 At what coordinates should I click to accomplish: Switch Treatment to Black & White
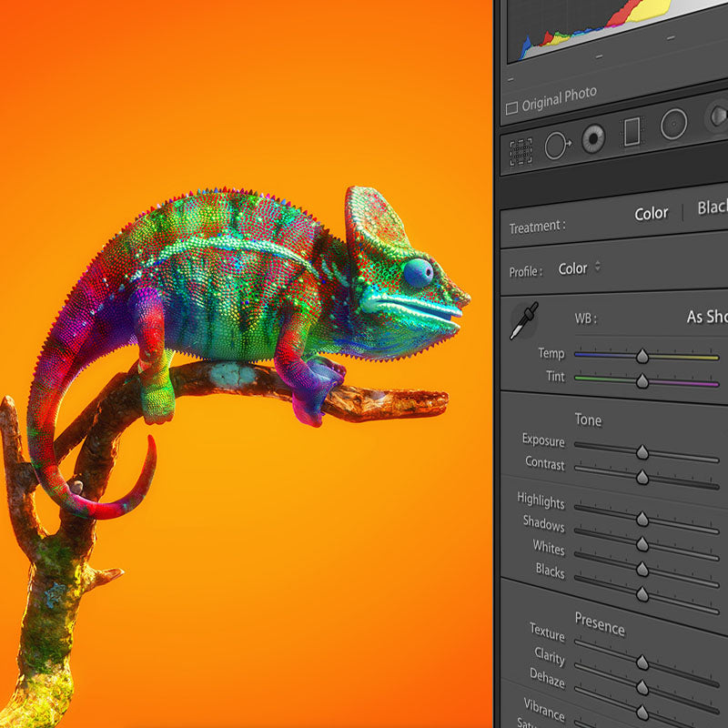(x=712, y=208)
